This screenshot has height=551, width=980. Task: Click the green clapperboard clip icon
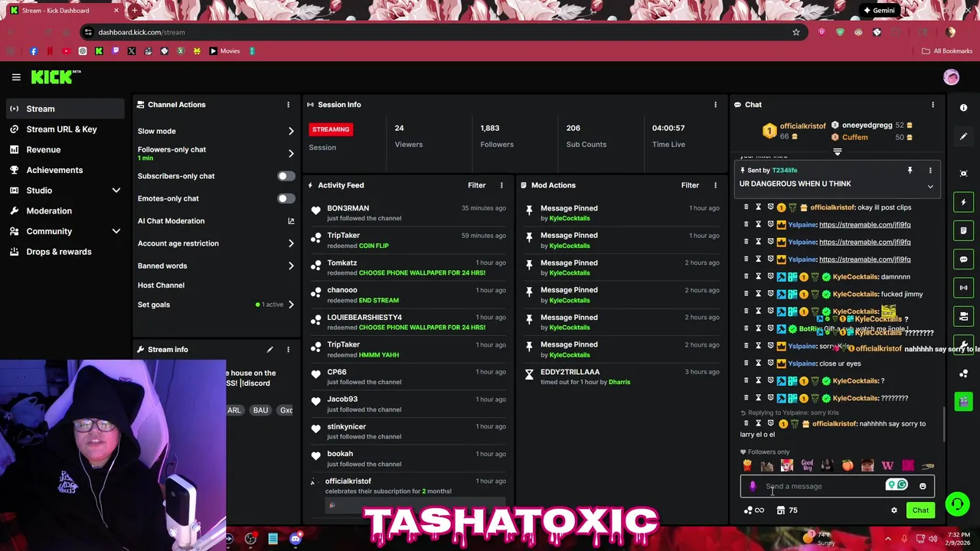click(x=964, y=401)
